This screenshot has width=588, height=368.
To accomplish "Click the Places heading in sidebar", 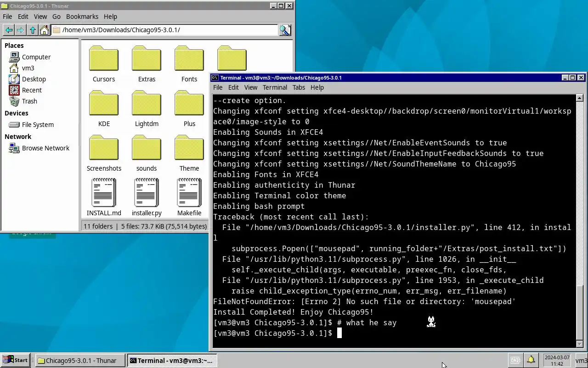I will [14, 46].
